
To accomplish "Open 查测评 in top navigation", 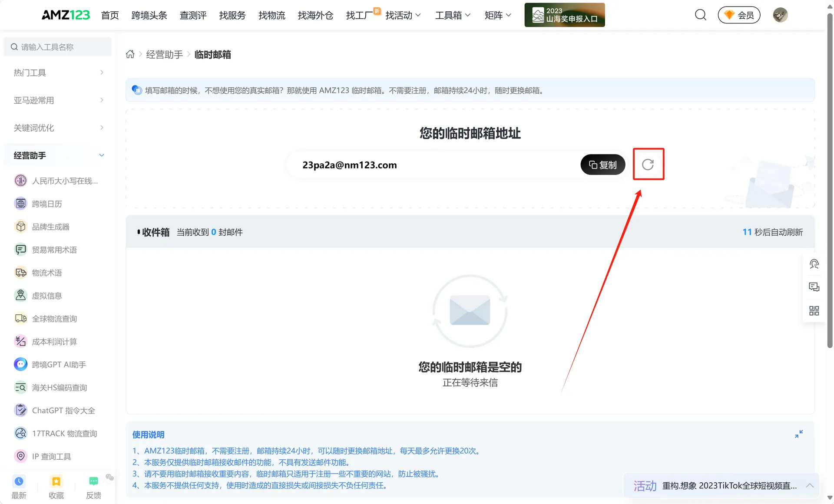I will [x=193, y=15].
